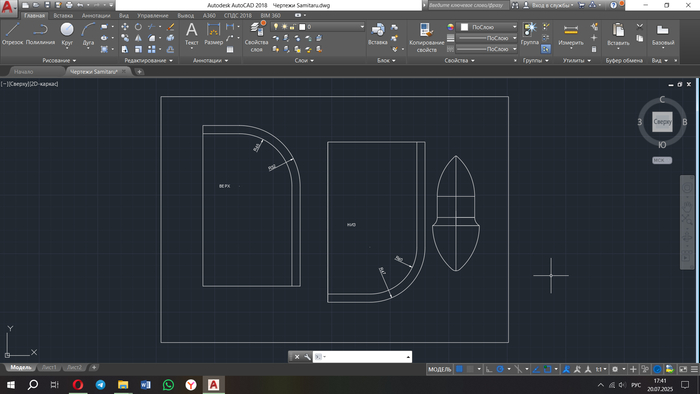Expand the Рисование panel
700x394 pixels.
59,60
